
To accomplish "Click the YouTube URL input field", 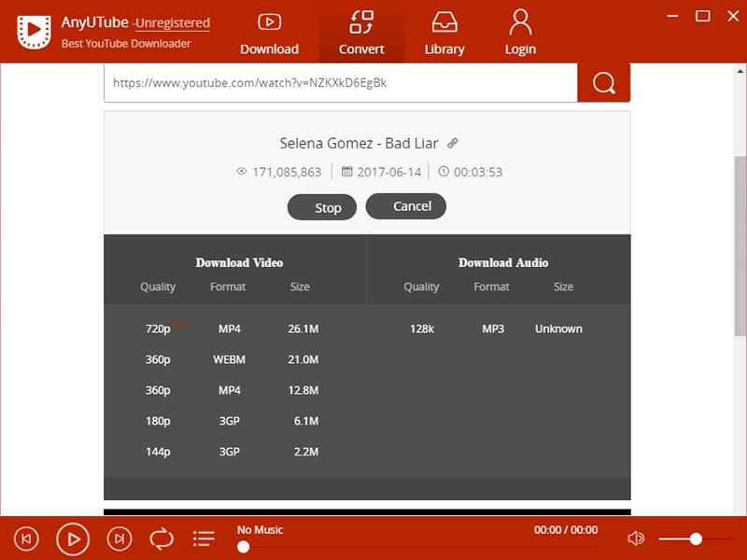I will coord(341,83).
